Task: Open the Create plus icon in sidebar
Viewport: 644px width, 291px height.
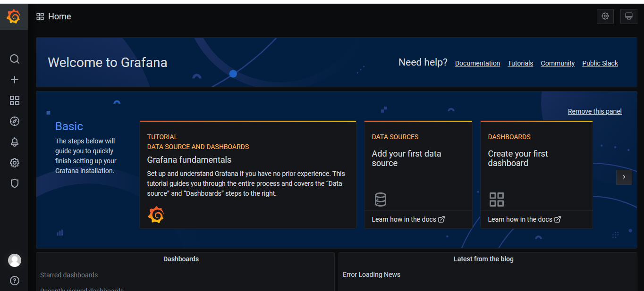Action: click(x=15, y=80)
